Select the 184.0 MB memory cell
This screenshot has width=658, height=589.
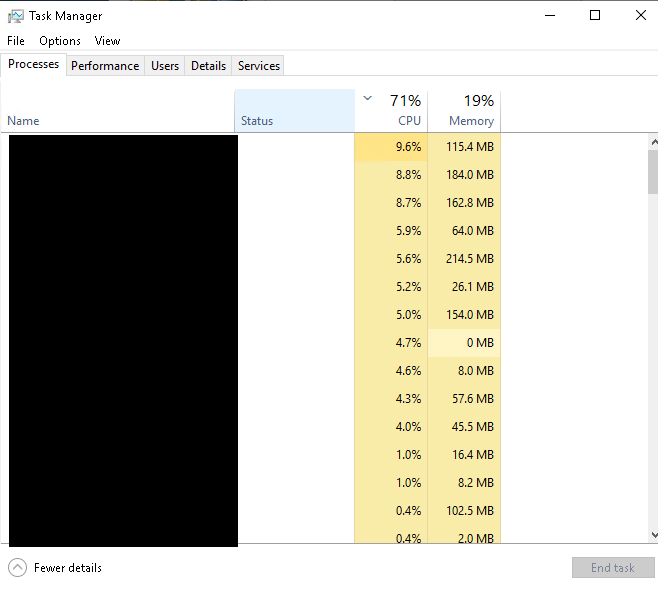[464, 175]
